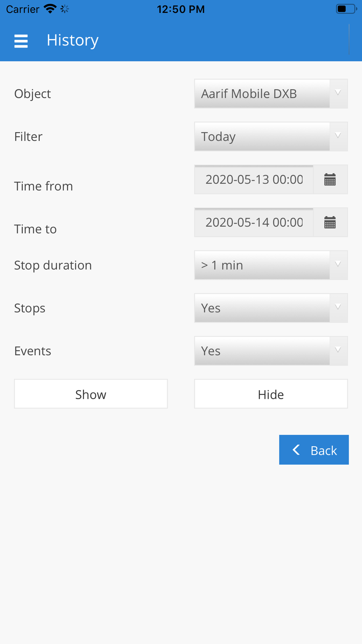Screen dimensions: 362x644
Task: Click the Hide button
Action: point(271,394)
